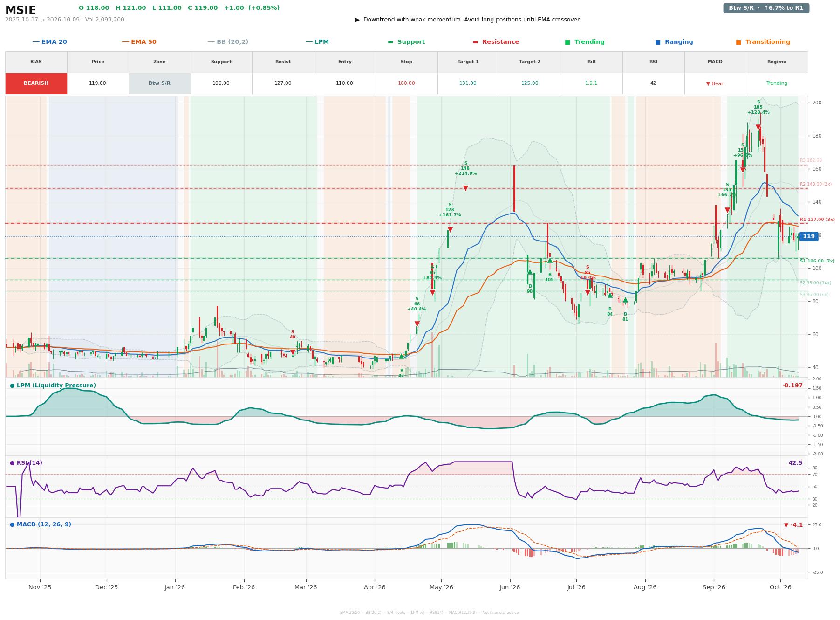Click the sell marker S 66 +40.4%

417,324
